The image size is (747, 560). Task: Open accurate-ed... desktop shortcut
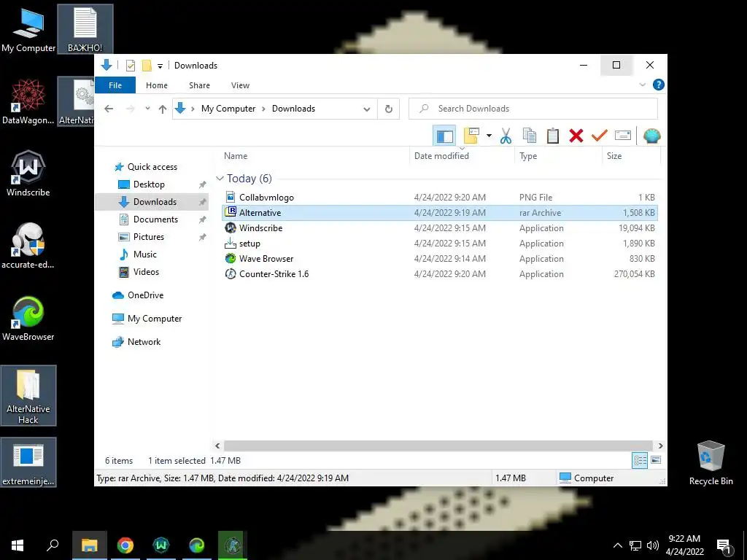click(x=28, y=246)
